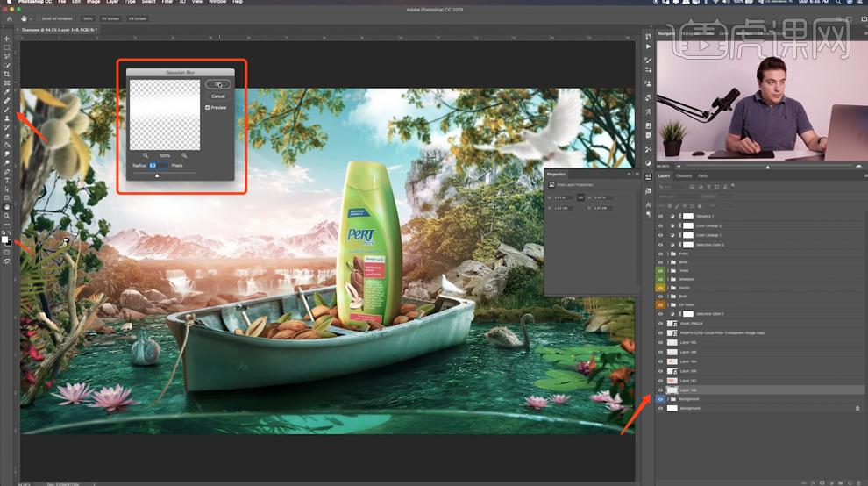Select the Lasso tool

[7, 56]
